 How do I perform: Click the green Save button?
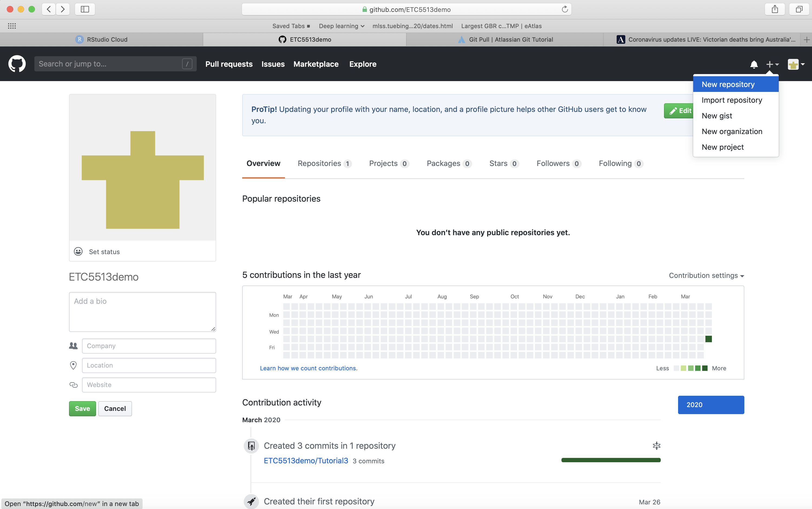82,408
